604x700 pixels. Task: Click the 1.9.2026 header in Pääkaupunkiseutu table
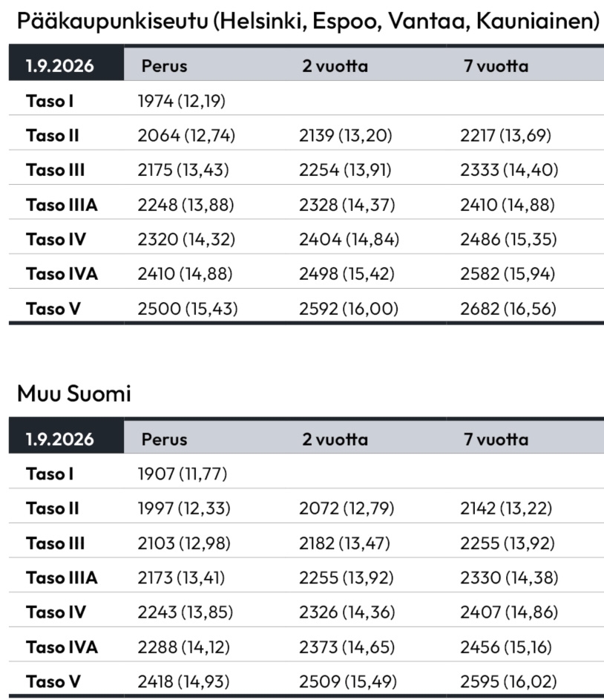[60, 66]
